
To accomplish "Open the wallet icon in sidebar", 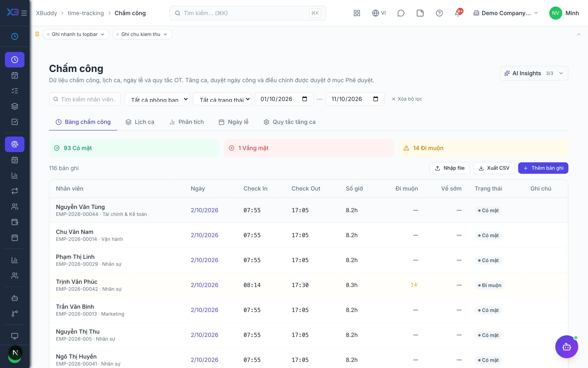I will tap(15, 222).
